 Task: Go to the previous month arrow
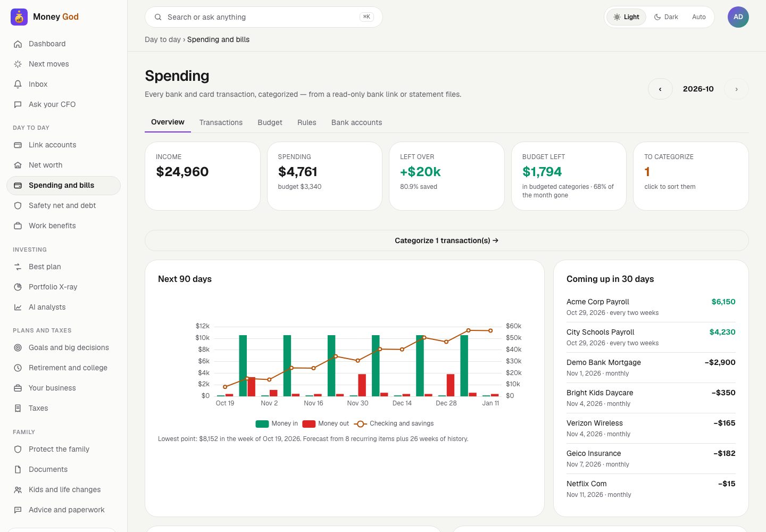pyautogui.click(x=660, y=89)
